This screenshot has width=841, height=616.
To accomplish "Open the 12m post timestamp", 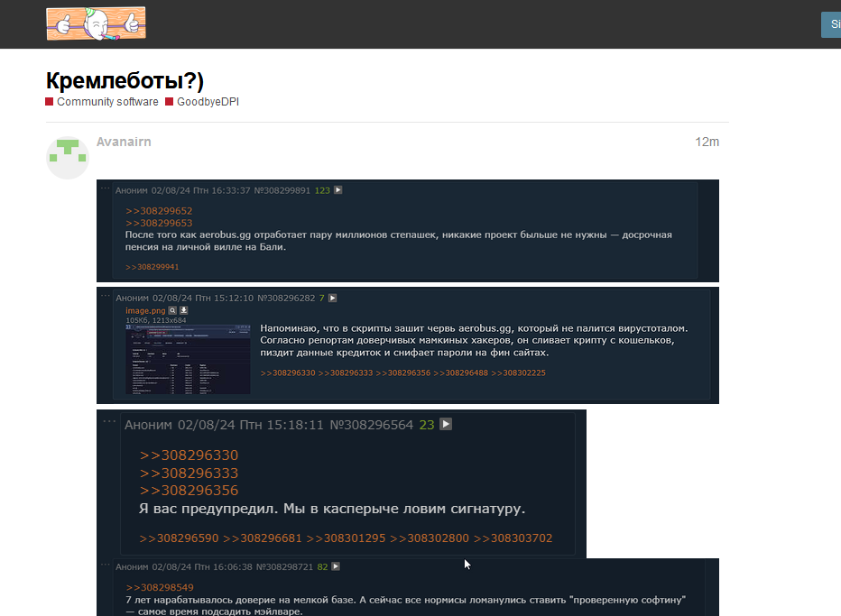I will [707, 142].
